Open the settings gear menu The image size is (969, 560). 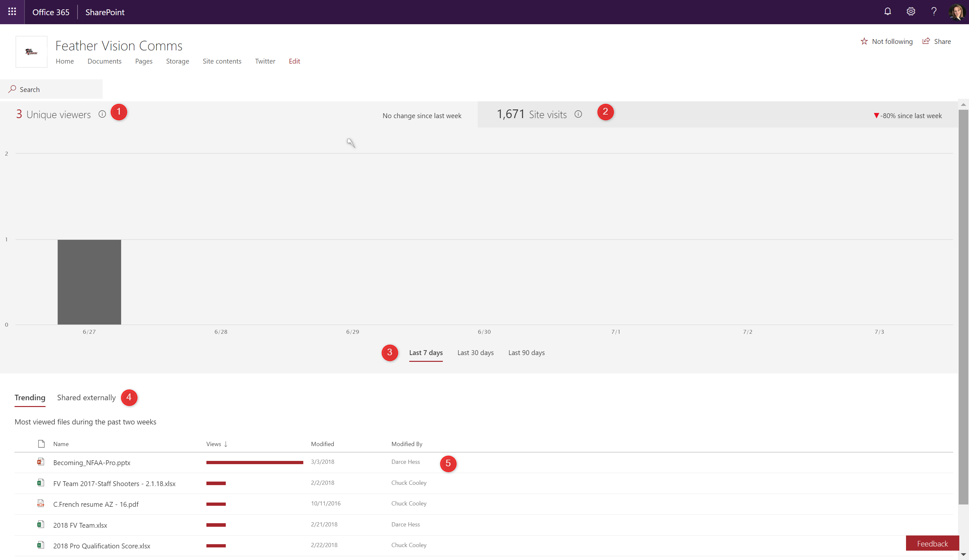[911, 12]
